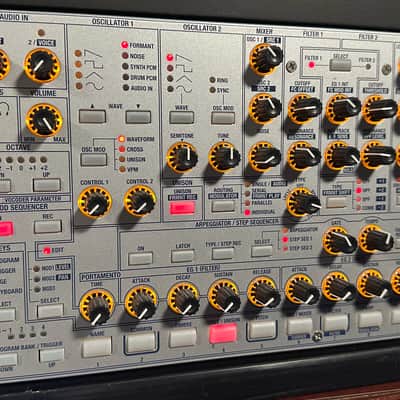
Task: Select the Oscillator 1 triangle wave LED
Action: coord(79,75)
